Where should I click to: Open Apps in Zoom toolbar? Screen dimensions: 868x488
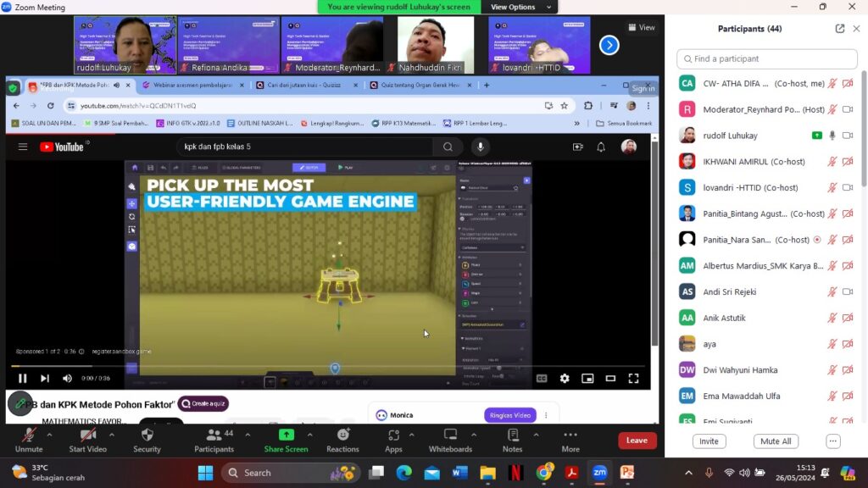(x=393, y=441)
